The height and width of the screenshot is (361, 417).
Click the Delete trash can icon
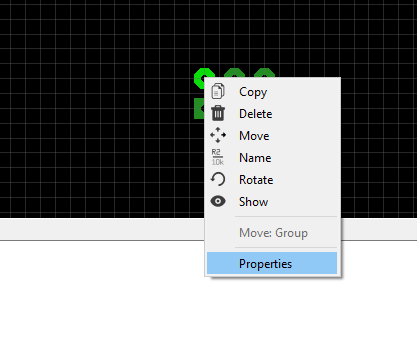click(x=218, y=113)
